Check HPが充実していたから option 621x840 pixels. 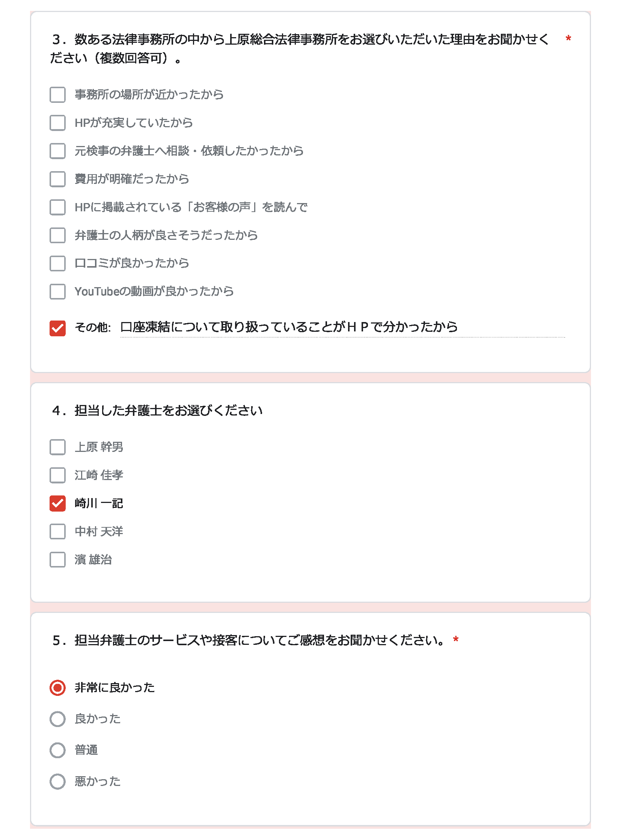pyautogui.click(x=57, y=123)
